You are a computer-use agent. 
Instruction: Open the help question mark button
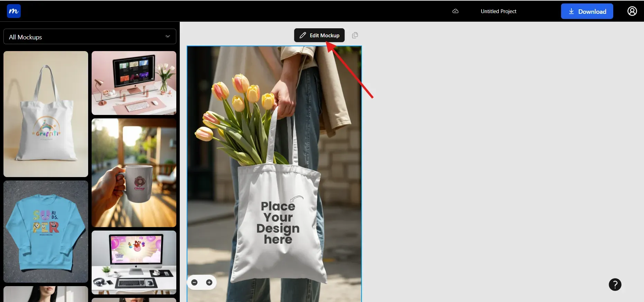pos(615,284)
